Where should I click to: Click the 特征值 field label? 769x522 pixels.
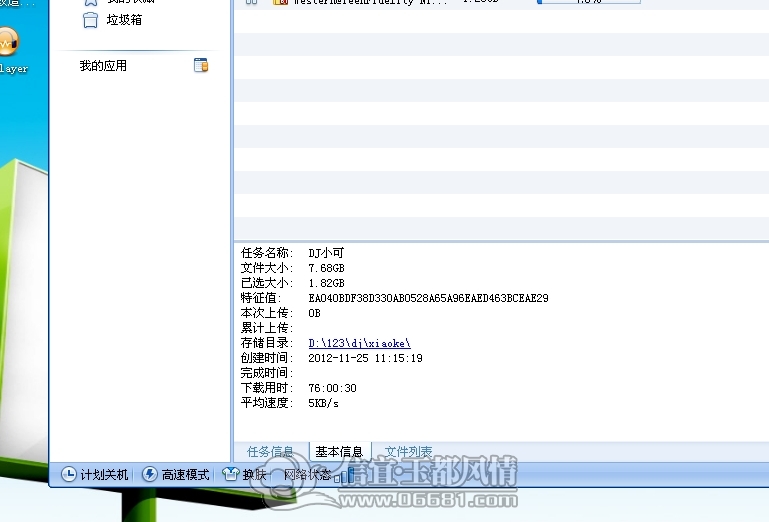coord(260,298)
